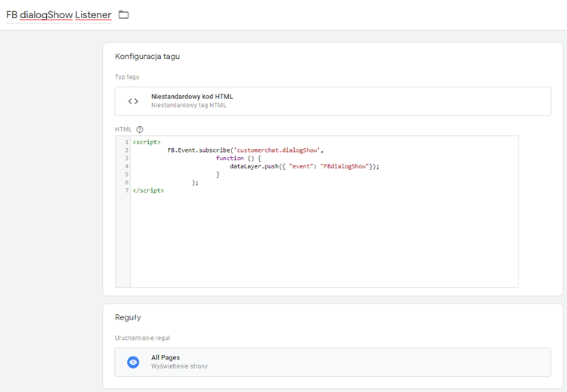Screen dimensions: 567x392
Task: Click the HTML help question mark icon
Action: 140,129
